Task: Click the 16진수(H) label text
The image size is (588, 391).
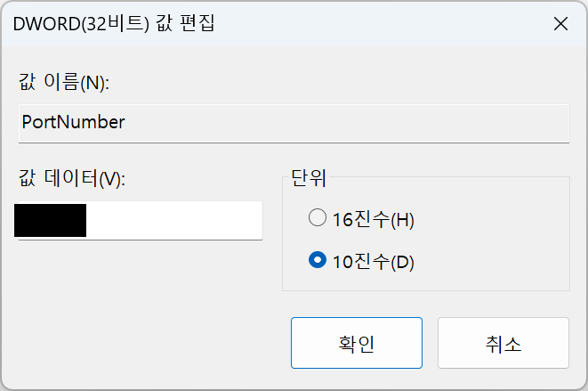Action: coord(373,220)
